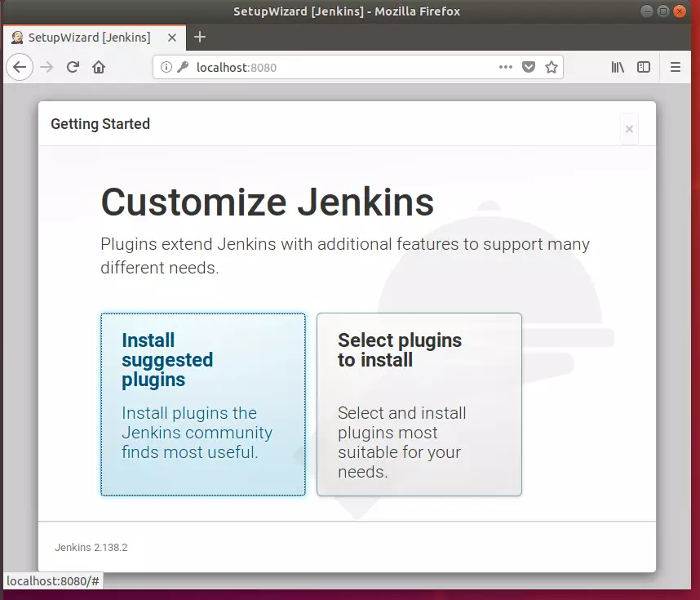Click the Plugins extend Jenkins description text
This screenshot has width=700, height=600.
pyautogui.click(x=345, y=256)
